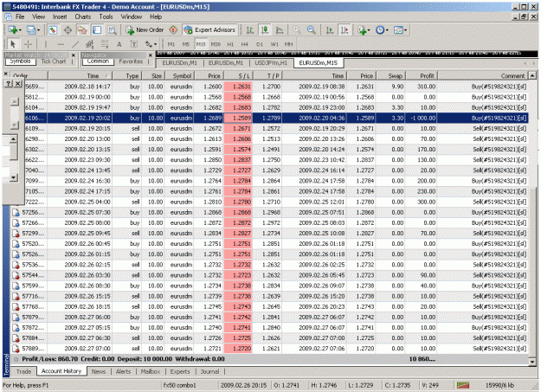Select the text tool A

(x=119, y=44)
